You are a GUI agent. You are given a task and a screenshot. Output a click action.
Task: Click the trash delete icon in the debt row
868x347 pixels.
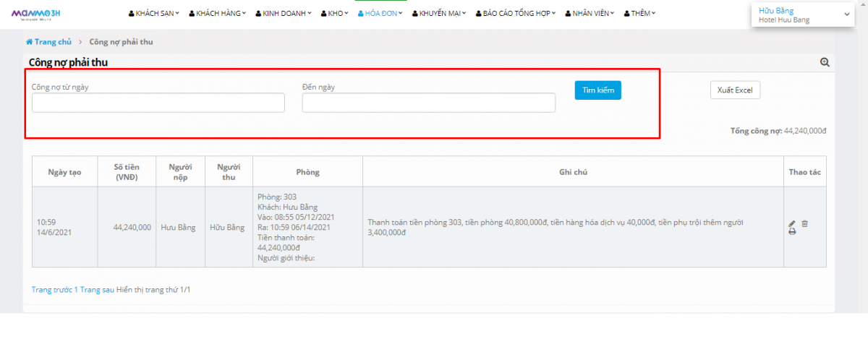click(x=804, y=223)
